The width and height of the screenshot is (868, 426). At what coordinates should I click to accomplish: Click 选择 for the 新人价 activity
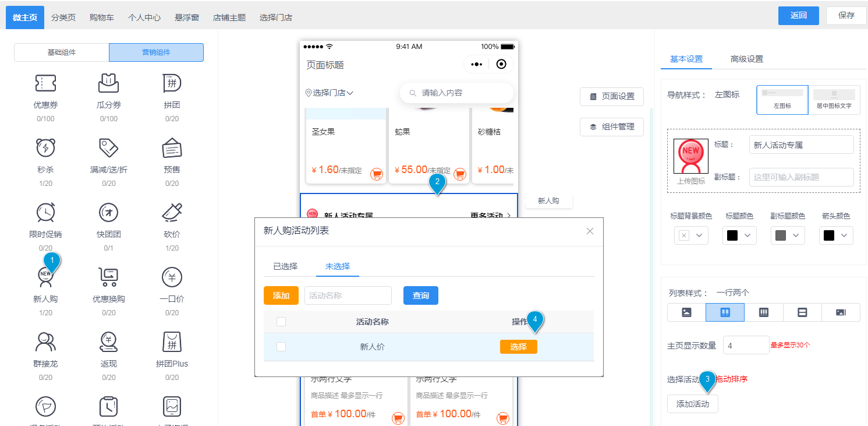pos(519,347)
